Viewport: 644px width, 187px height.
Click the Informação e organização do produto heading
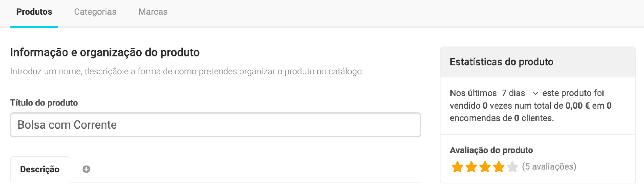pyautogui.click(x=105, y=53)
